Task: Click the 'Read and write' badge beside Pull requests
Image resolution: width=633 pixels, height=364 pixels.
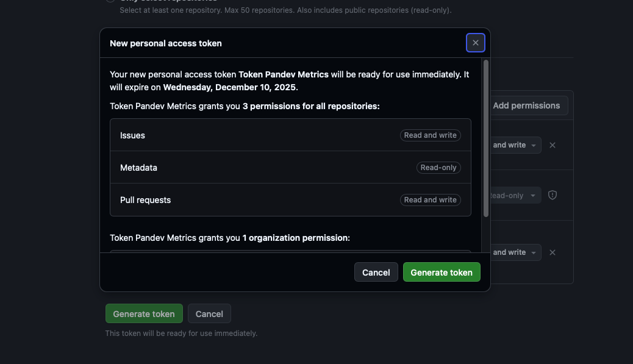Action: (x=430, y=199)
